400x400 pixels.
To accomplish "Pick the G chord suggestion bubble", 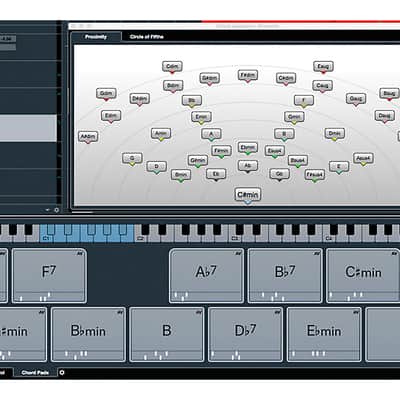I will click(132, 158).
